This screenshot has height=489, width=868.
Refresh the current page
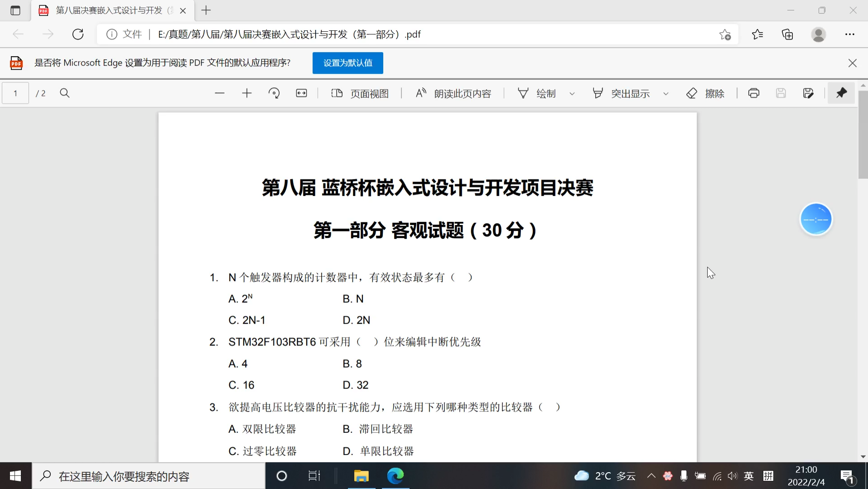click(78, 34)
